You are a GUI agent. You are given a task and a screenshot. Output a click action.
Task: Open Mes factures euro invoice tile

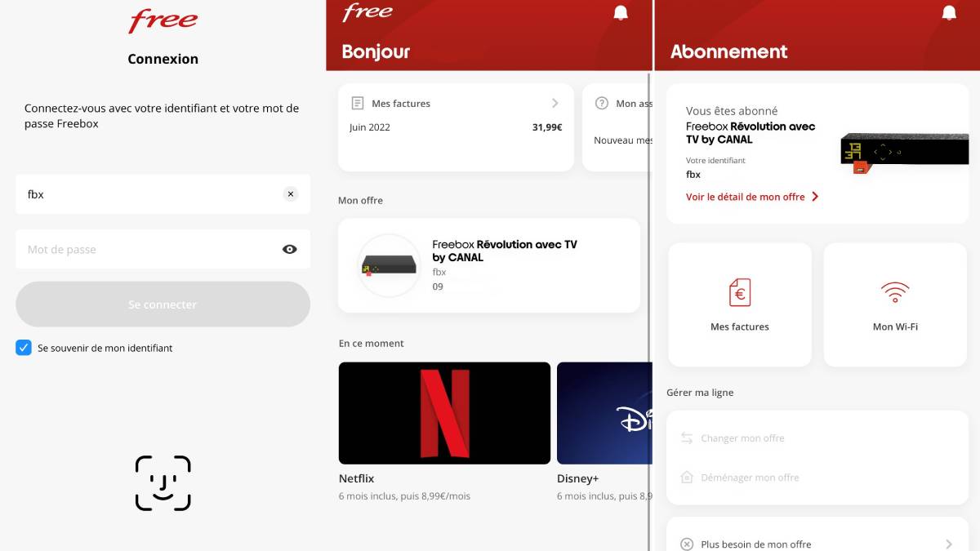(x=740, y=291)
